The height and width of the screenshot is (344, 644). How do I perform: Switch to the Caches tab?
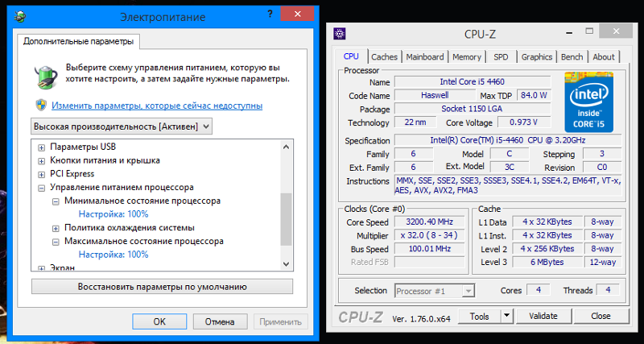tap(385, 57)
